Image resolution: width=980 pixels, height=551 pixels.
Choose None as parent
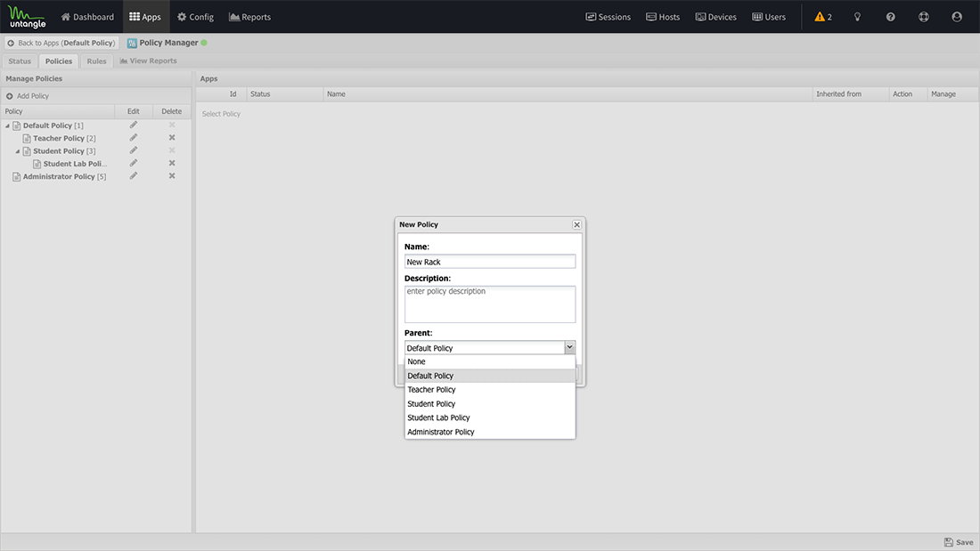tap(490, 361)
